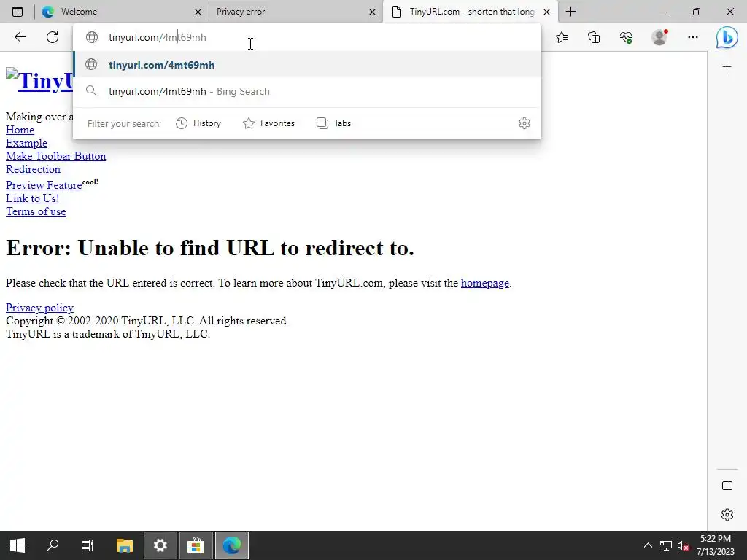Visit the homepage link in error message
The width and height of the screenshot is (747, 560).
click(x=485, y=283)
